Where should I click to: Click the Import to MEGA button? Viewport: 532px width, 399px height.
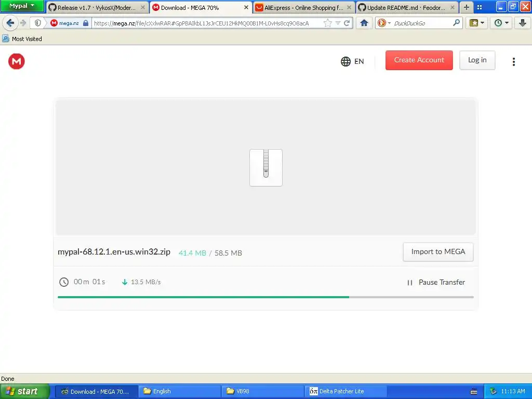pos(438,252)
